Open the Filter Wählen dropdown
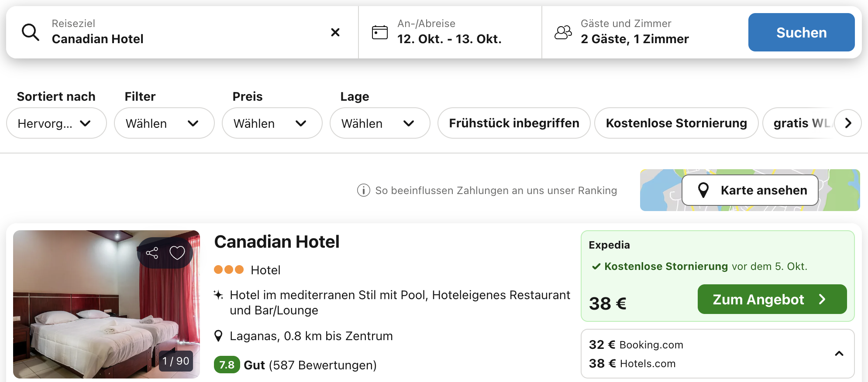The image size is (868, 382). 164,123
